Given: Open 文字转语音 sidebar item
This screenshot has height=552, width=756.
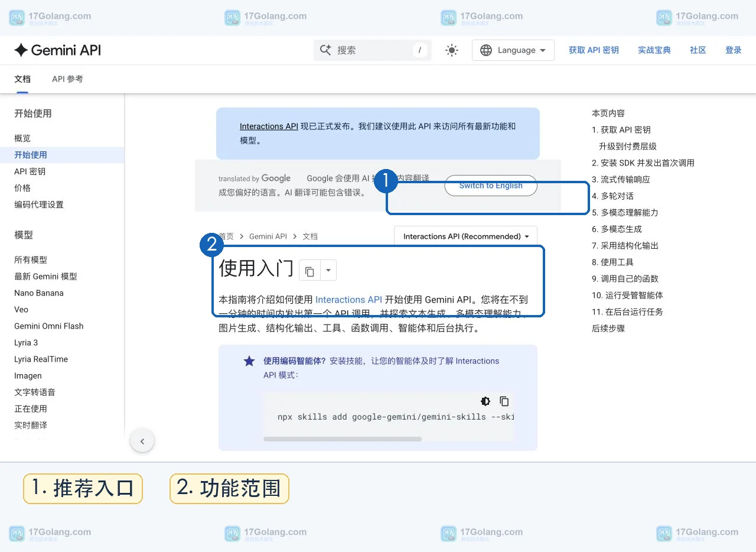Looking at the screenshot, I should [x=35, y=392].
